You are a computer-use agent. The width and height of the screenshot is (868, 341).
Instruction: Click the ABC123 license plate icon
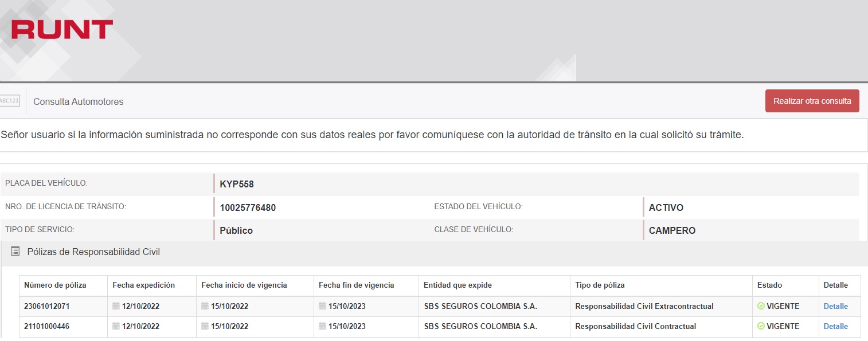[x=9, y=101]
